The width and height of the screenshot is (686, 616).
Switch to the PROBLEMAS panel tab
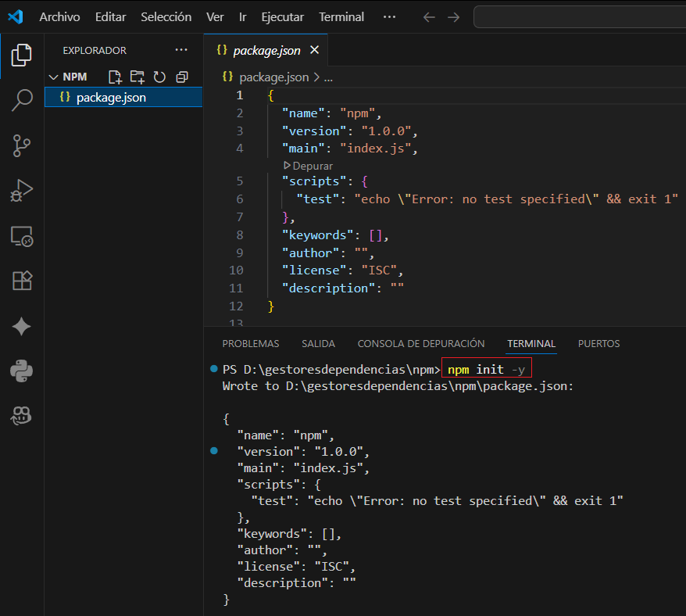[250, 343]
